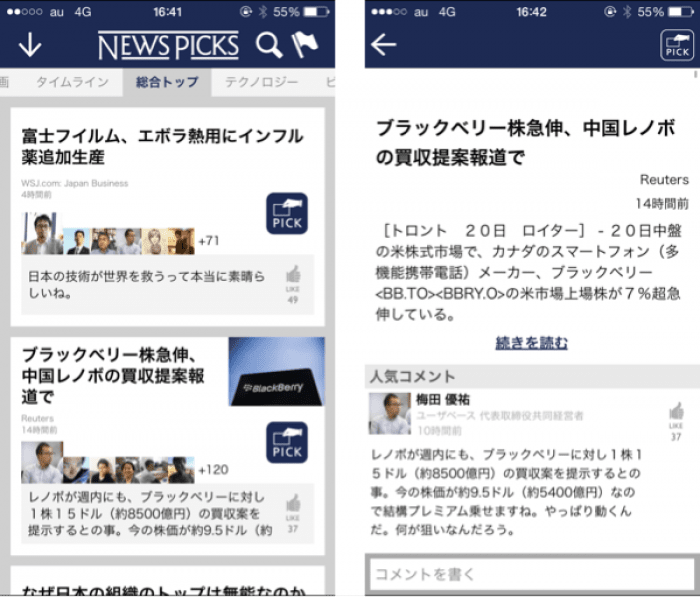
Task: Focus the コメントを書く input field
Action: (x=531, y=574)
